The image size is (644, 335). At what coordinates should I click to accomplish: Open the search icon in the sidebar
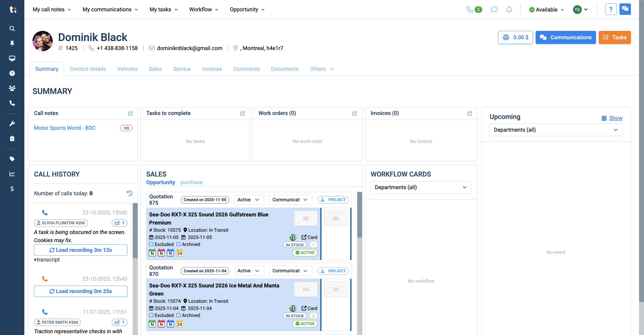(12, 29)
